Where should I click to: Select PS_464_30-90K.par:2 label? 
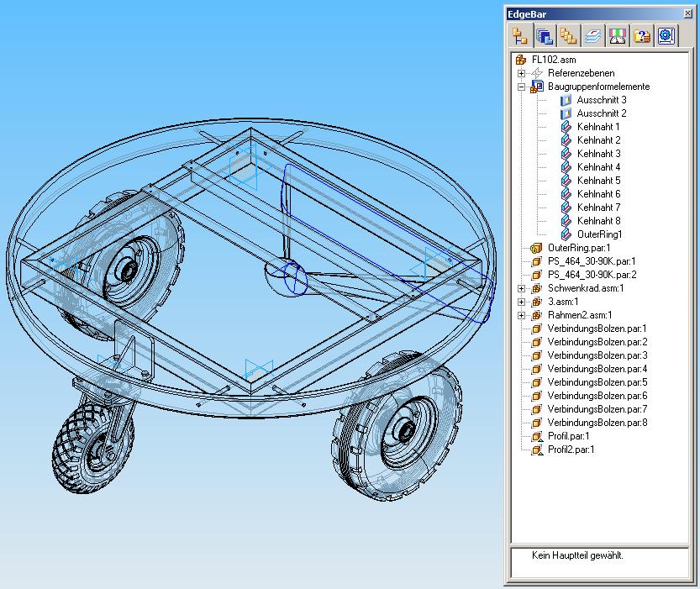pos(592,275)
